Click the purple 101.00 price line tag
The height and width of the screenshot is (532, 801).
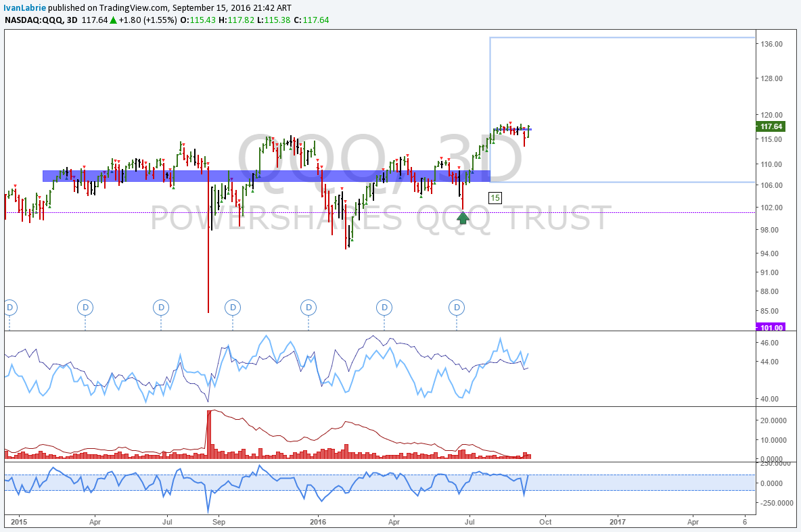(771, 327)
